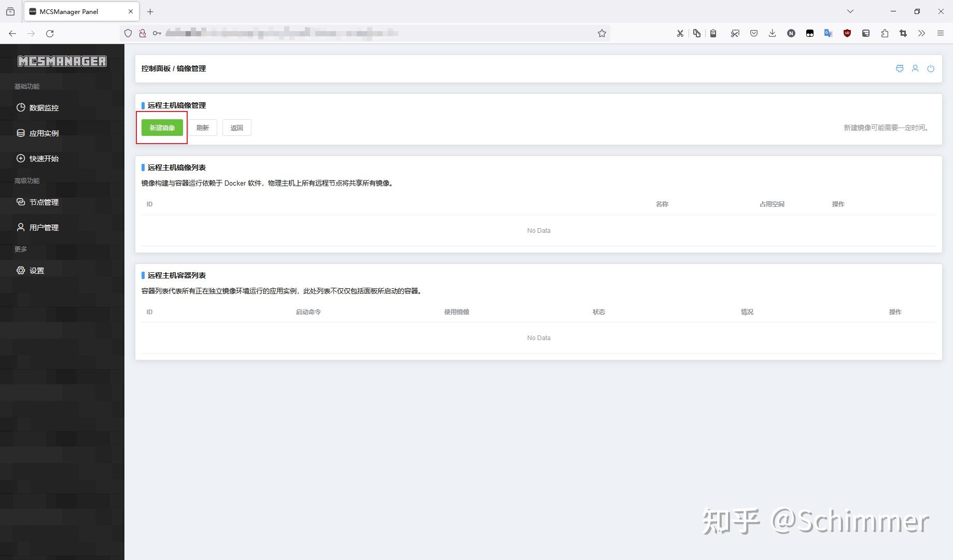Click the 快速开始 sidebar menu item
This screenshot has height=560, width=953.
pyautogui.click(x=21, y=158)
